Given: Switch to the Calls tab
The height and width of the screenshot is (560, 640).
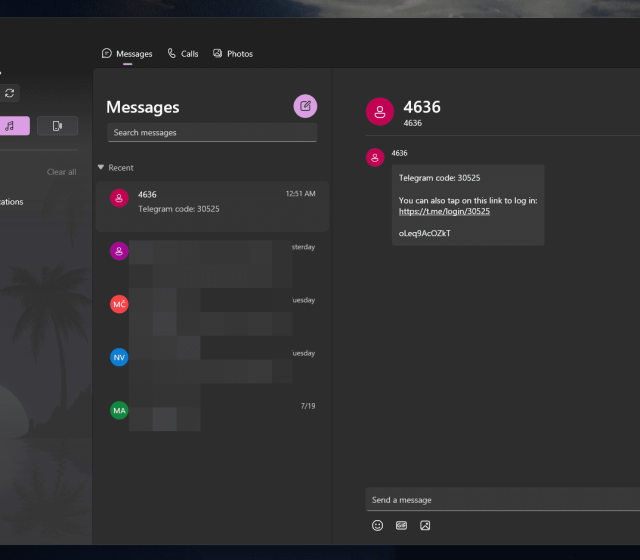Looking at the screenshot, I should click(x=183, y=54).
